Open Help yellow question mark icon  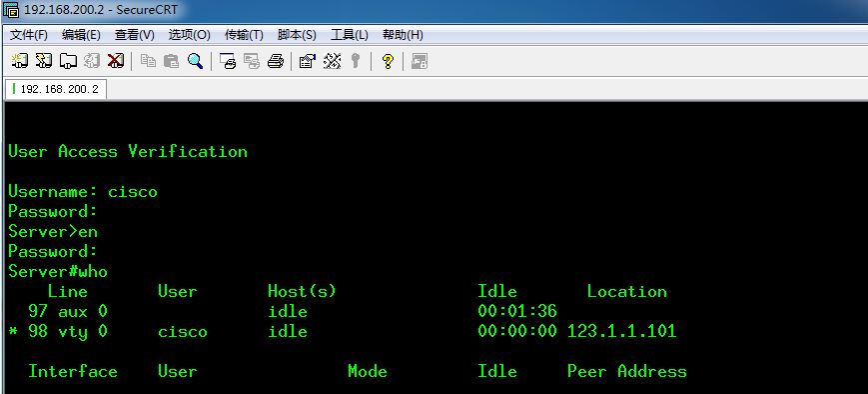(388, 61)
